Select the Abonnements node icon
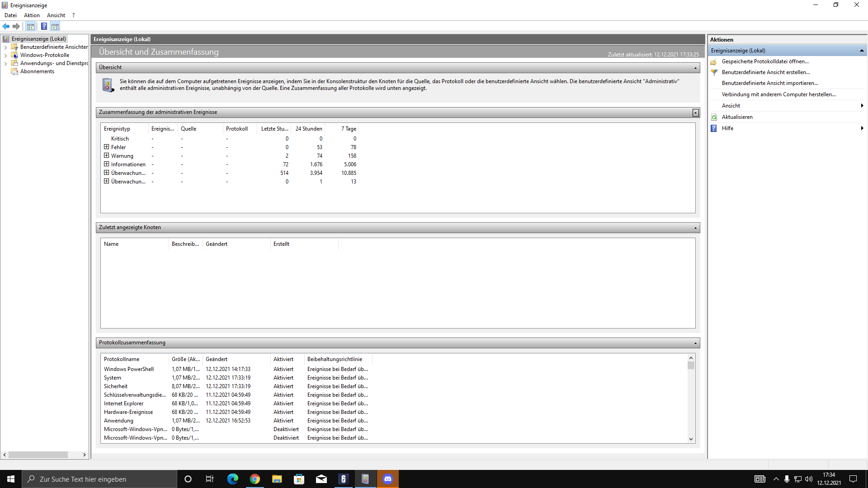This screenshot has width=868, height=488. coord(14,71)
